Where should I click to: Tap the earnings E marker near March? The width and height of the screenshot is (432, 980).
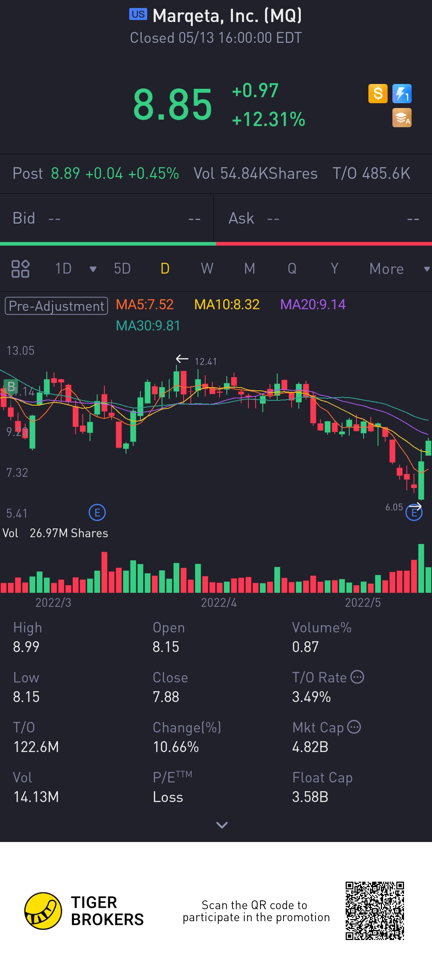click(x=97, y=512)
